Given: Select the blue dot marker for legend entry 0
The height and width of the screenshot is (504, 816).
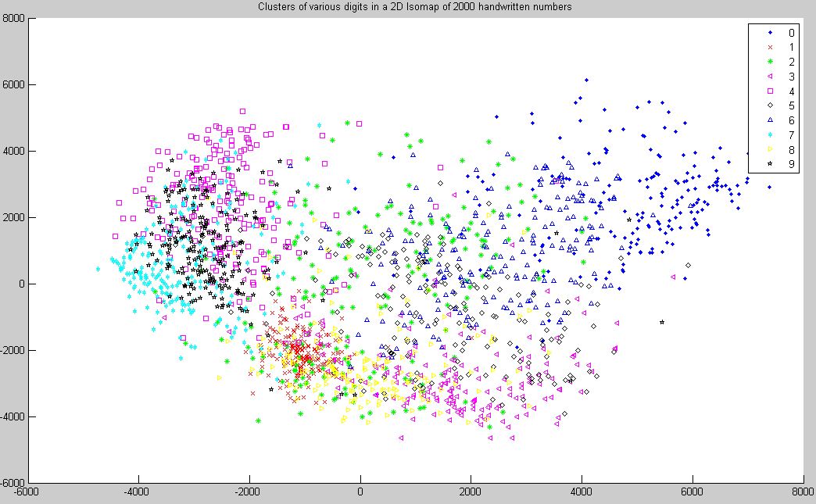Looking at the screenshot, I should [771, 32].
